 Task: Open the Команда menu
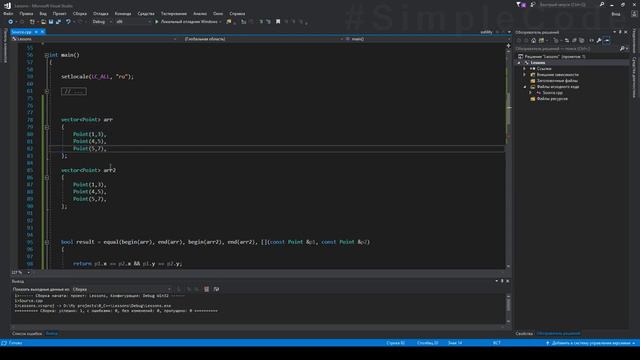pyautogui.click(x=123, y=13)
